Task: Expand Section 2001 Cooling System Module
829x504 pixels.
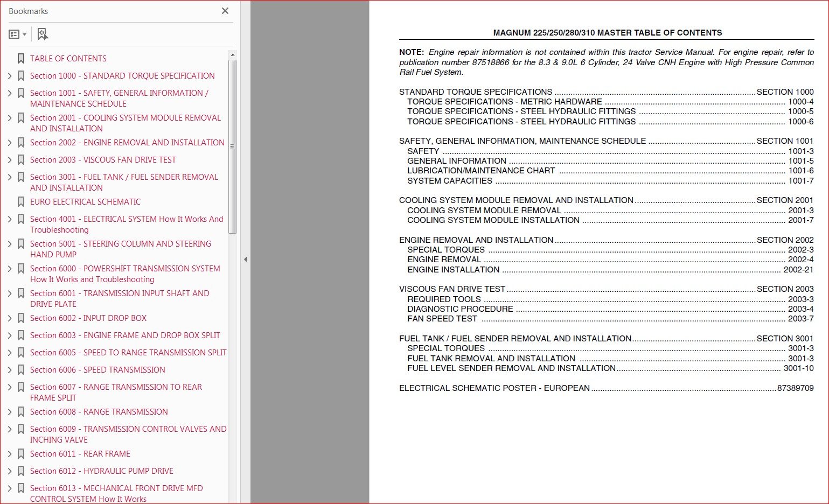Action: tap(10, 118)
